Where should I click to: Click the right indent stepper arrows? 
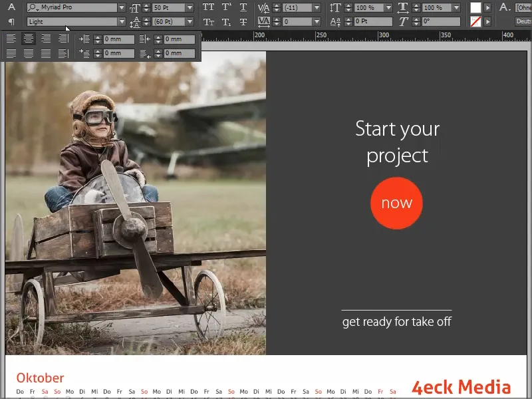coord(158,39)
